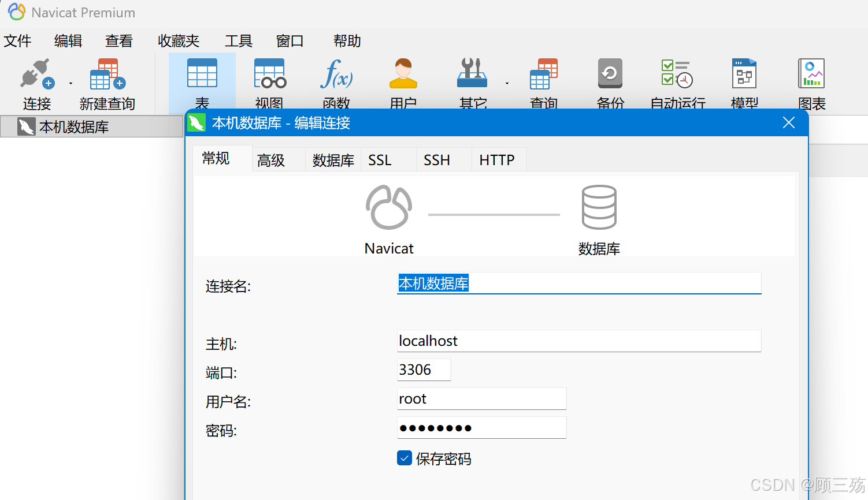
Task: Select the Table (表) toolbar icon
Action: pyautogui.click(x=202, y=73)
